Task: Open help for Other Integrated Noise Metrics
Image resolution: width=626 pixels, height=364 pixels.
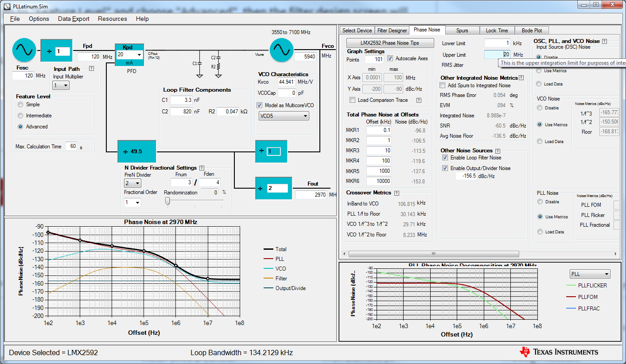Action: point(521,78)
